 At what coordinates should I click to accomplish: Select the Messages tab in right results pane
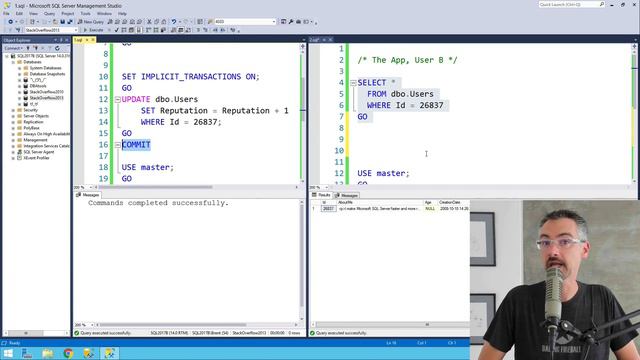[x=347, y=196]
